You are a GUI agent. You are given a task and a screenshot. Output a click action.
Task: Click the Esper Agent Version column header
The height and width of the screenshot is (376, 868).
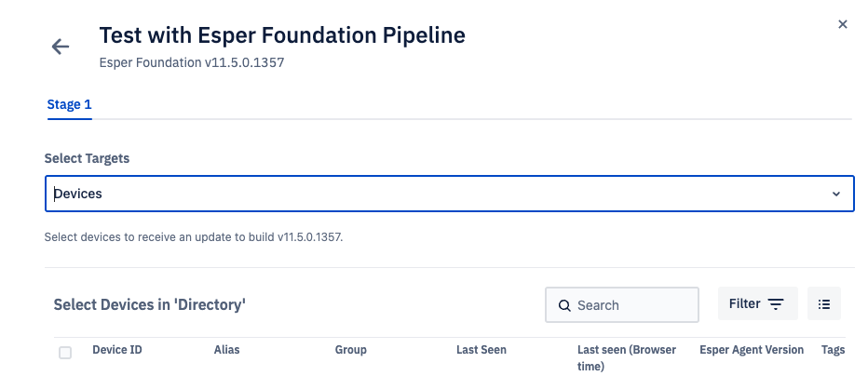752,350
